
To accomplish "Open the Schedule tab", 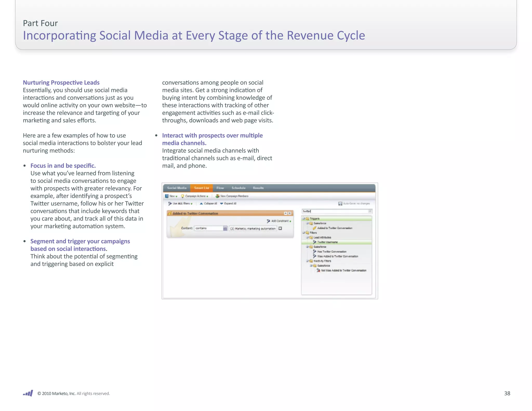I will pyautogui.click(x=238, y=188).
